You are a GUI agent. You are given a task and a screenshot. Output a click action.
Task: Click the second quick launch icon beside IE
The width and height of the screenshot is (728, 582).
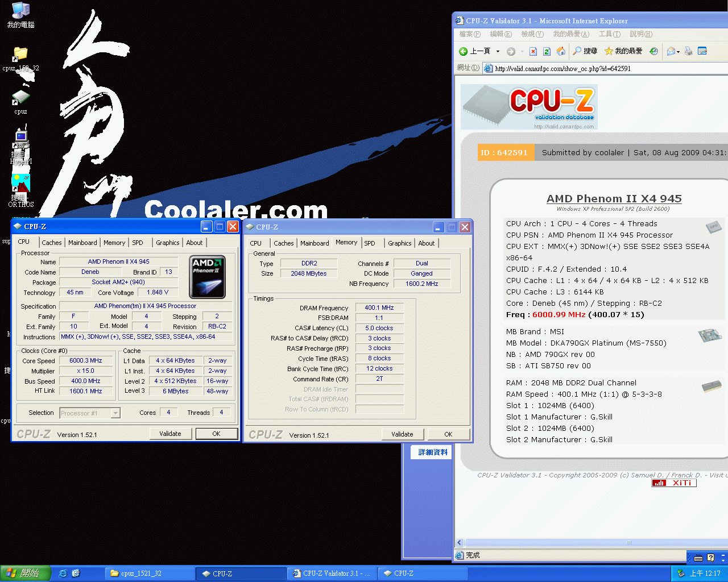tap(76, 573)
